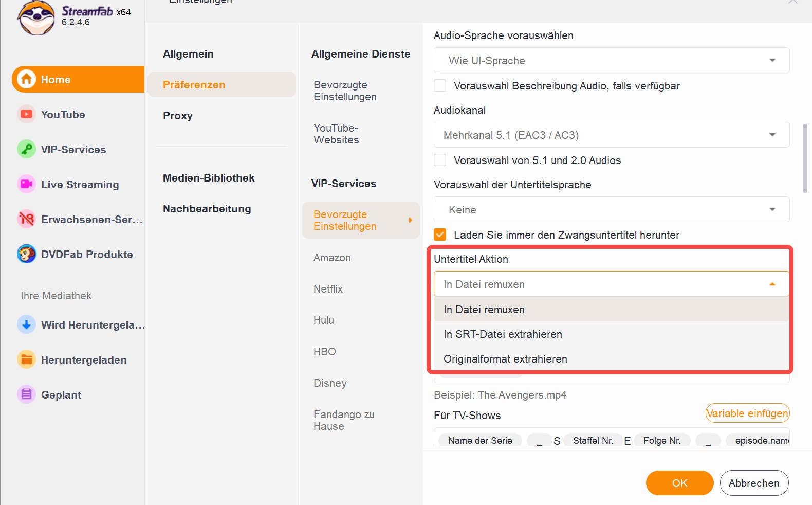Click the Wird Heruntergeladen download arrow icon
The image size is (812, 505).
(26, 324)
